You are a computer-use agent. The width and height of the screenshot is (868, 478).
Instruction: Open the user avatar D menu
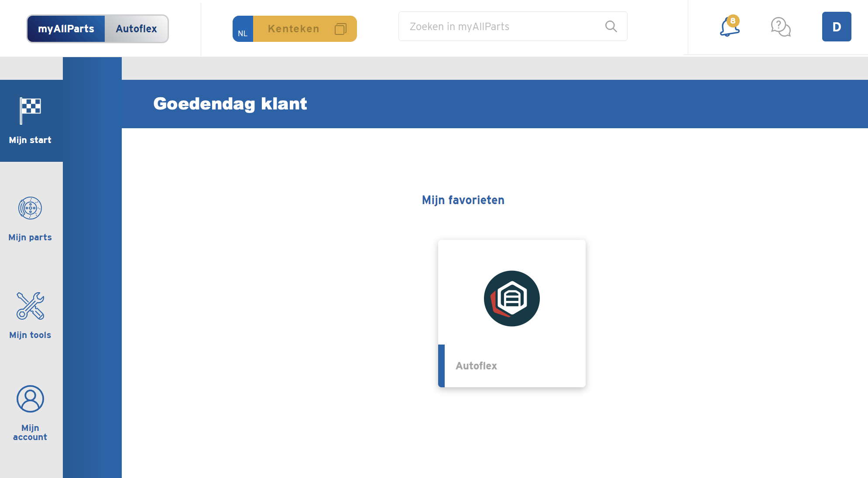836,27
